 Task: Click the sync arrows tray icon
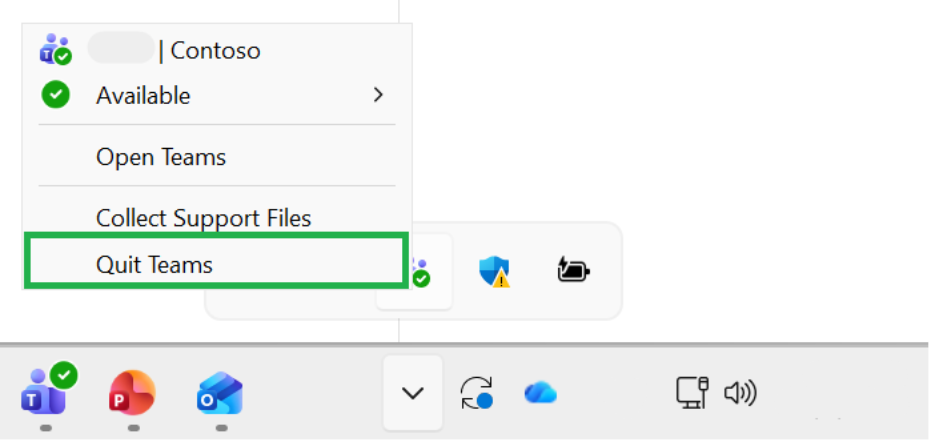(476, 393)
